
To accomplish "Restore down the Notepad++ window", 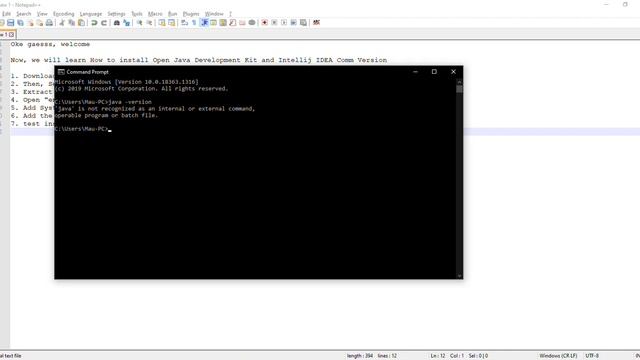I will point(625,4).
